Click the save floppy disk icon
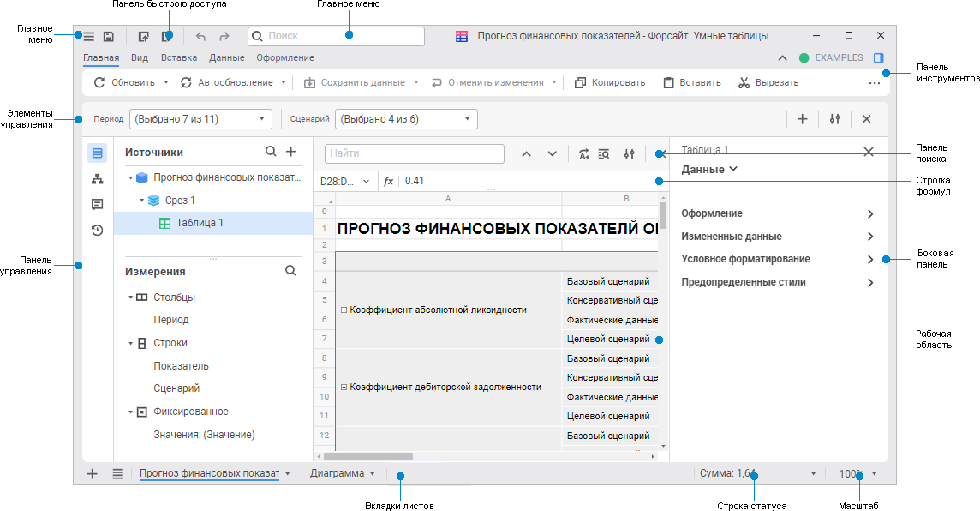 click(109, 36)
